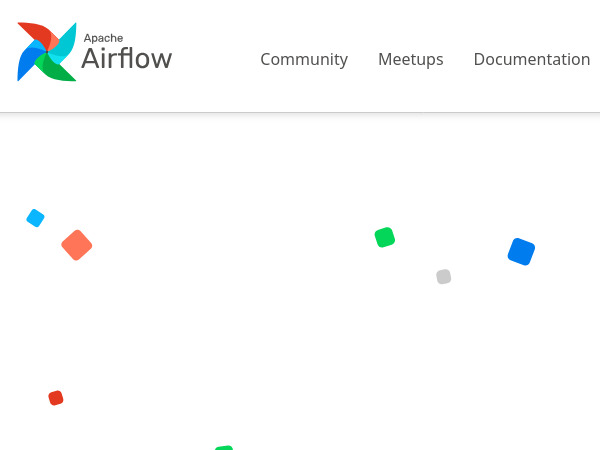This screenshot has width=600, height=450.
Task: Click the coral orange diamond shape
Action: coord(77,245)
